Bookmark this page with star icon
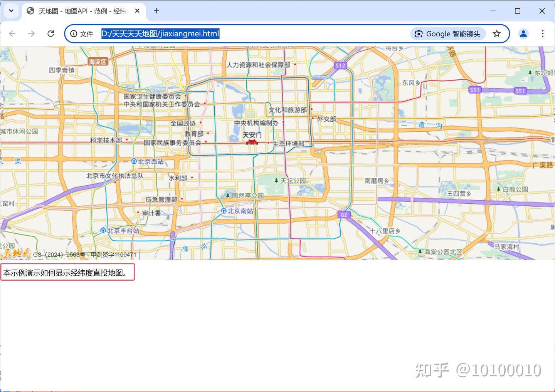Screen dimensions: 555x392 pos(497,34)
